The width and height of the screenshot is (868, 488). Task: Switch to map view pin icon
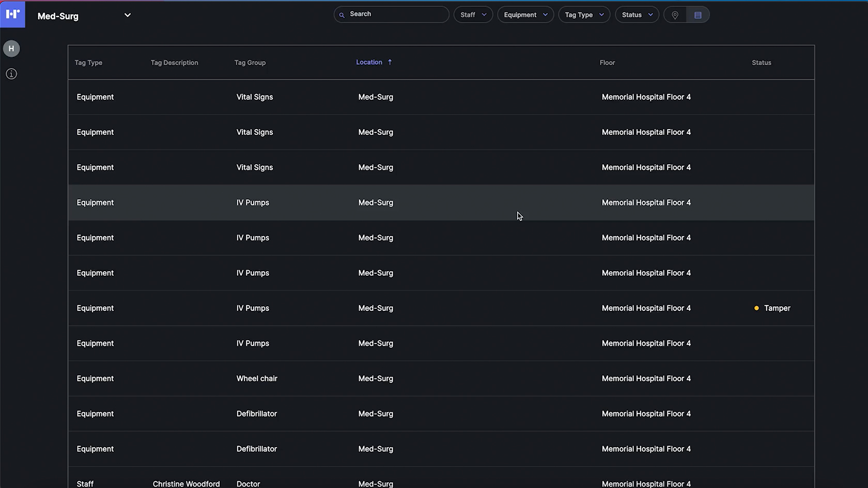tap(675, 15)
